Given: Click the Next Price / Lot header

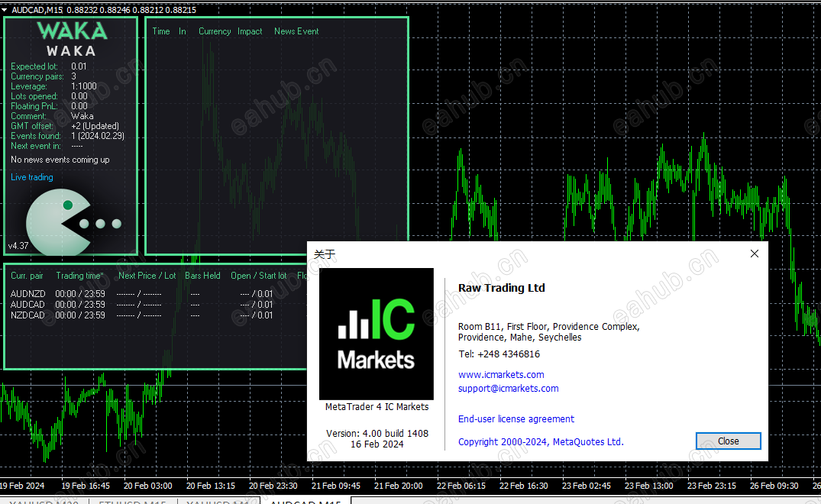Looking at the screenshot, I should pos(147,276).
